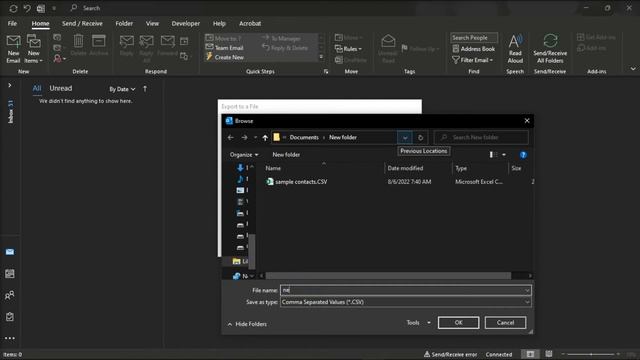The height and width of the screenshot is (360, 640).
Task: Switch to the Send / Receive tab
Action: pyautogui.click(x=82, y=23)
